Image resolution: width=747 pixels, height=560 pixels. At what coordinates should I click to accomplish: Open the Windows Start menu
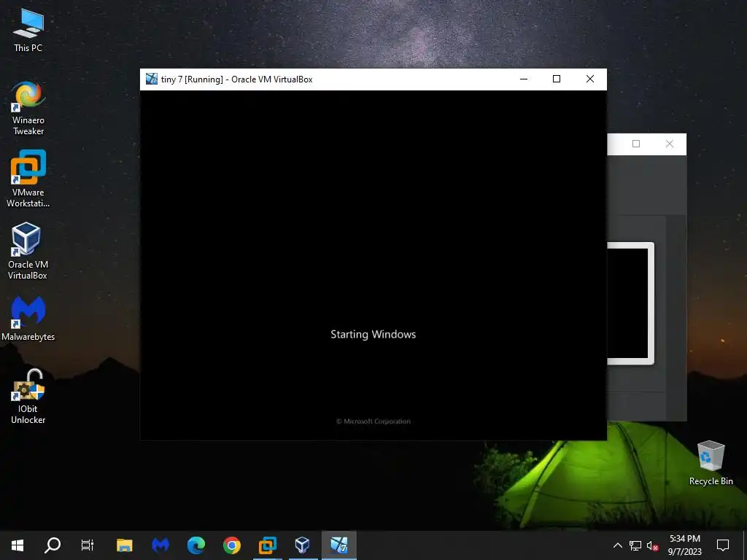(18, 545)
